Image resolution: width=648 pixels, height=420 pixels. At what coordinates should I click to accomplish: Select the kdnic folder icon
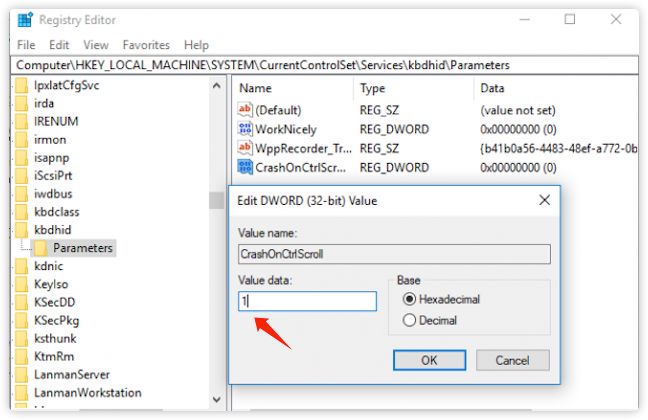[x=21, y=266]
